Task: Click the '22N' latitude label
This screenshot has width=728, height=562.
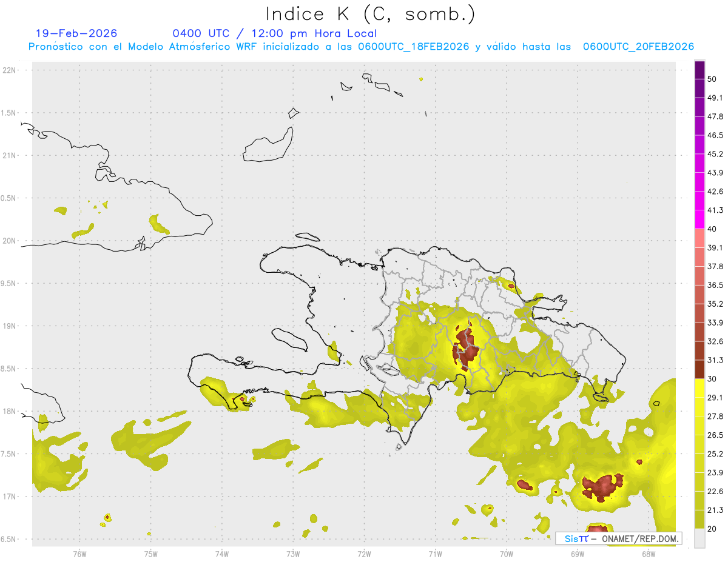Action: tap(10, 70)
